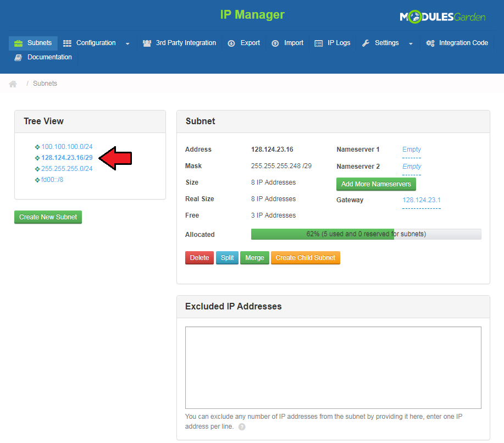Click the tree icon beside 255.255.255.0/24
Image resolution: width=504 pixels, height=443 pixels.
pyautogui.click(x=37, y=169)
